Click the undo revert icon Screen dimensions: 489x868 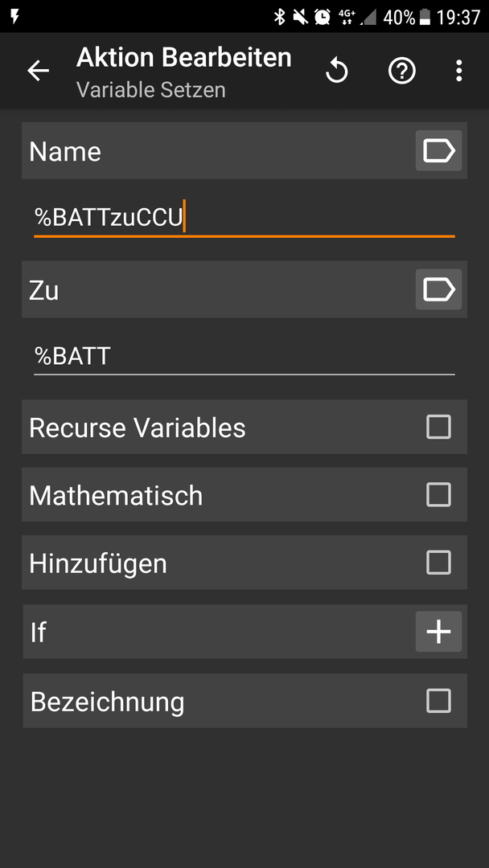[336, 71]
